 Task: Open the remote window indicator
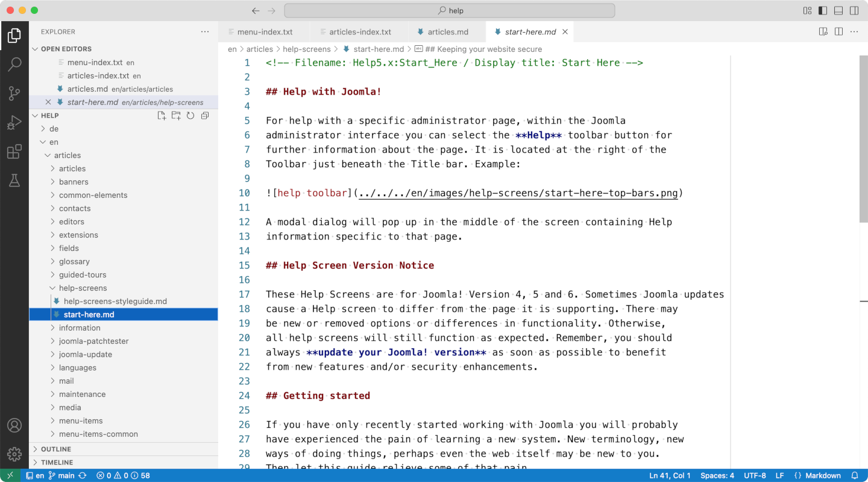point(10,475)
